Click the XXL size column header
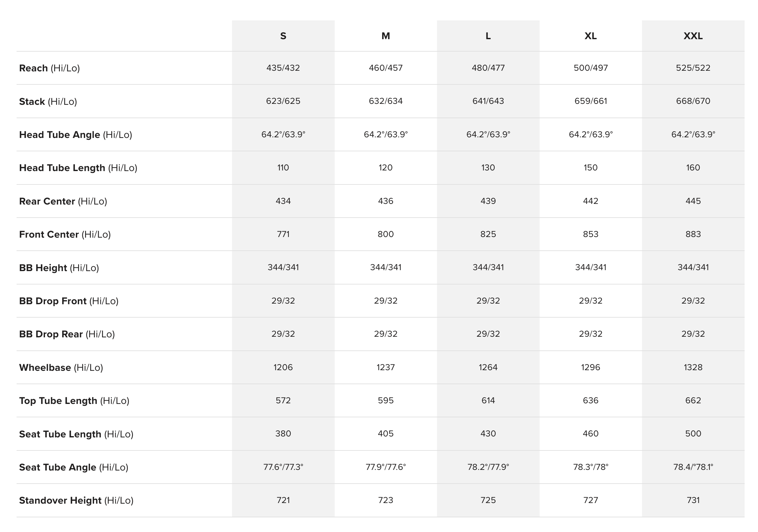 (x=693, y=36)
